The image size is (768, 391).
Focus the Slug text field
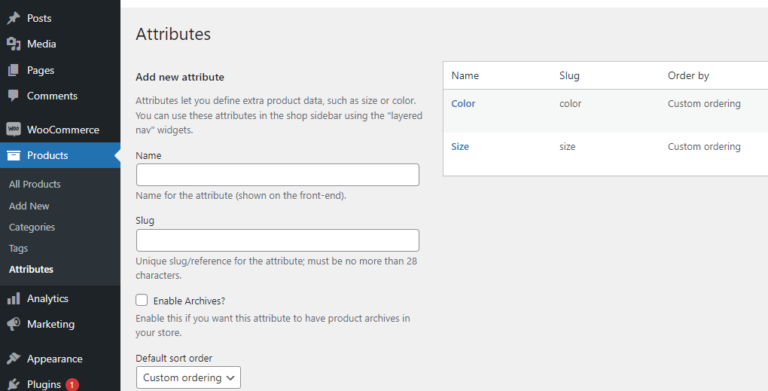click(278, 240)
